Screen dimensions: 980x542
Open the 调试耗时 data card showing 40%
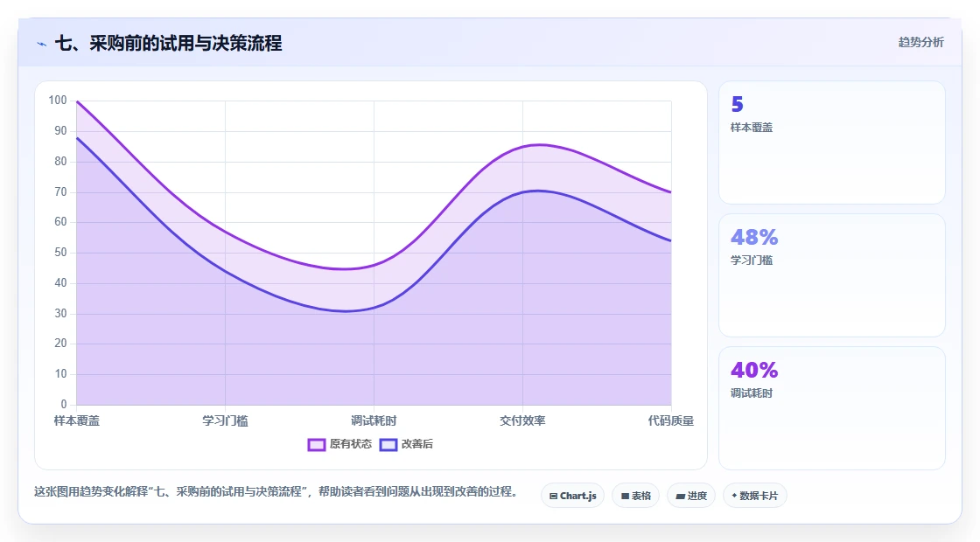(832, 408)
